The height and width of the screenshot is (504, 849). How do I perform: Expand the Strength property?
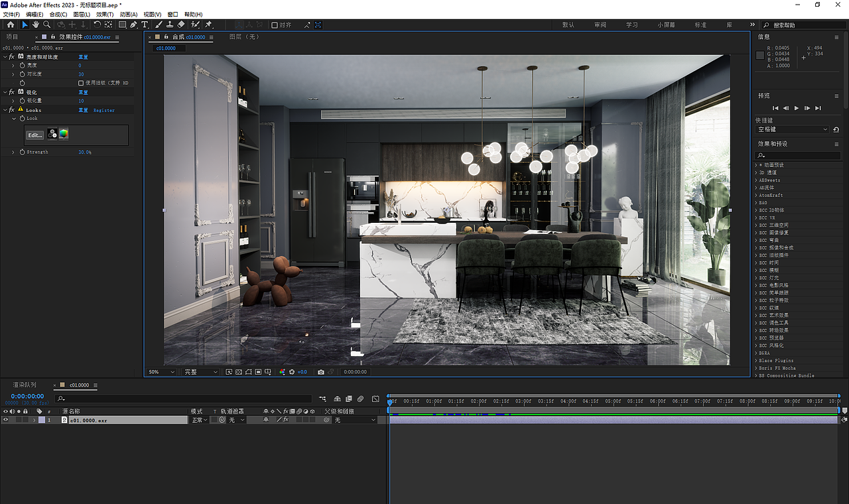click(14, 152)
